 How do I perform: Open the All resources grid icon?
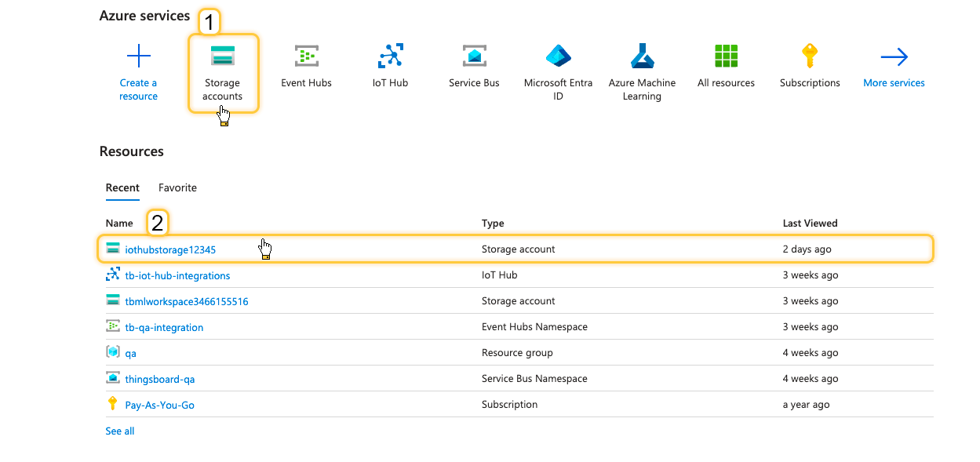tap(726, 57)
